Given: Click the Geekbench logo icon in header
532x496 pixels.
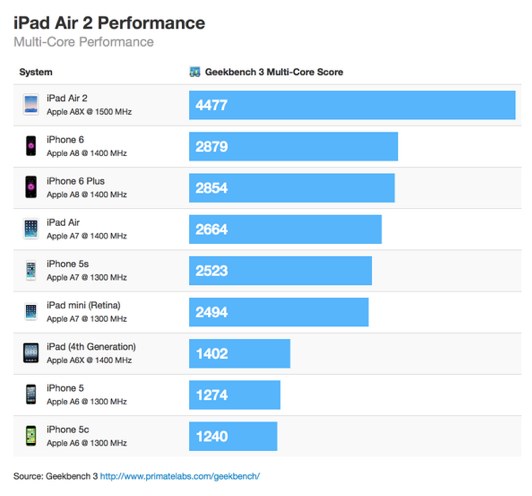Looking at the screenshot, I should coord(195,72).
